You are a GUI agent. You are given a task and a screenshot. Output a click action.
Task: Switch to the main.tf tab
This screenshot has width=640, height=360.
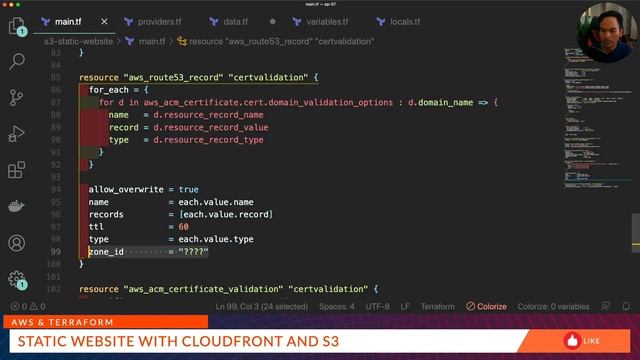coord(67,22)
